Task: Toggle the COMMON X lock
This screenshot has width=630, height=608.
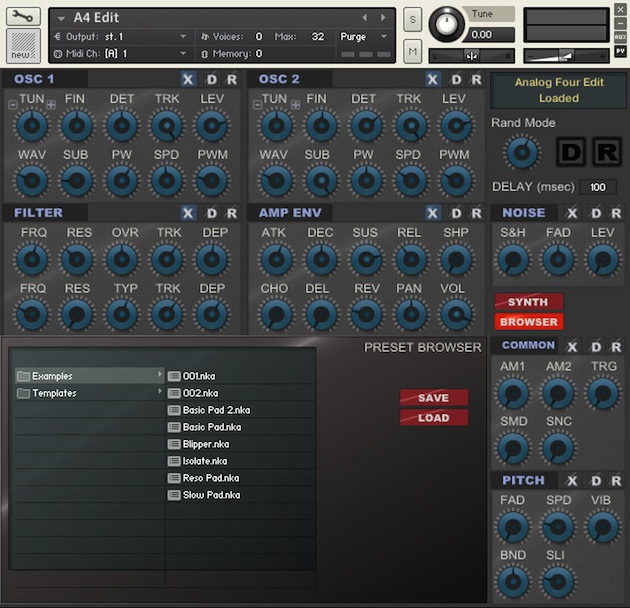Action: [x=572, y=346]
